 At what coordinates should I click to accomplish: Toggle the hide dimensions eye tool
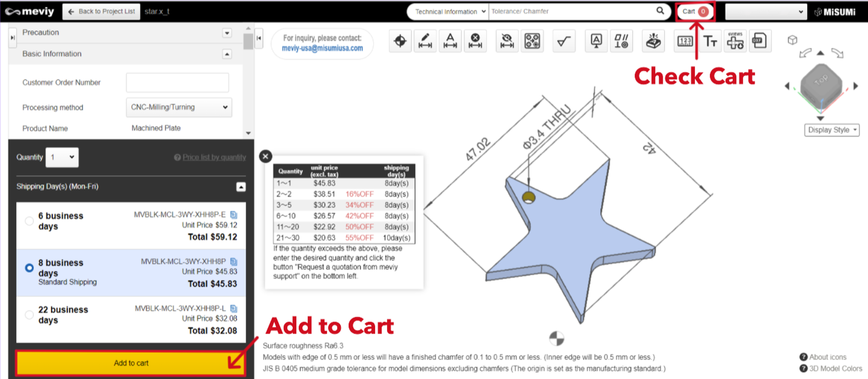tap(507, 41)
